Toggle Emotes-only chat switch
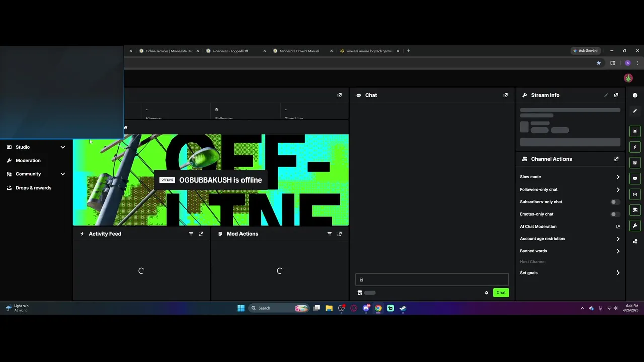This screenshot has width=644, height=362. click(x=615, y=214)
